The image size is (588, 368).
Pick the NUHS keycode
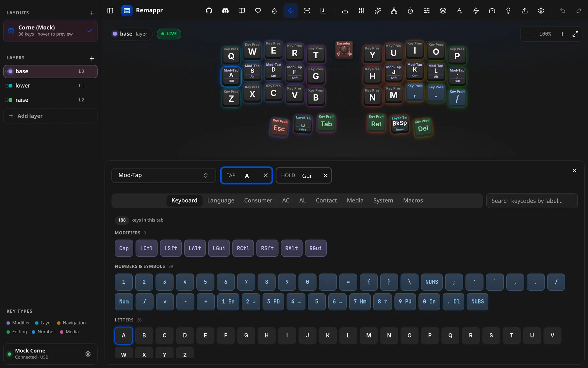click(432, 282)
